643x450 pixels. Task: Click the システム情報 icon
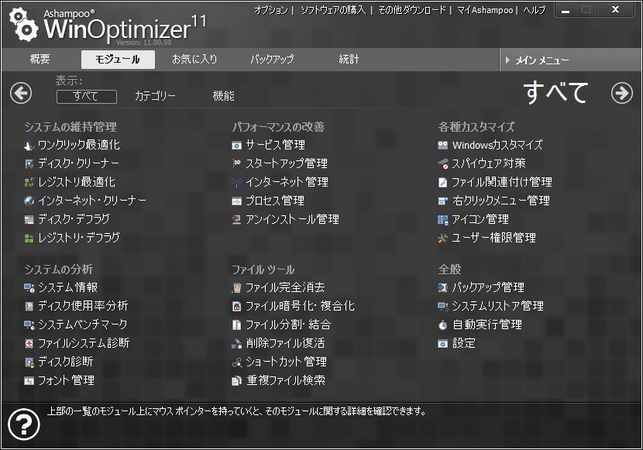(29, 288)
